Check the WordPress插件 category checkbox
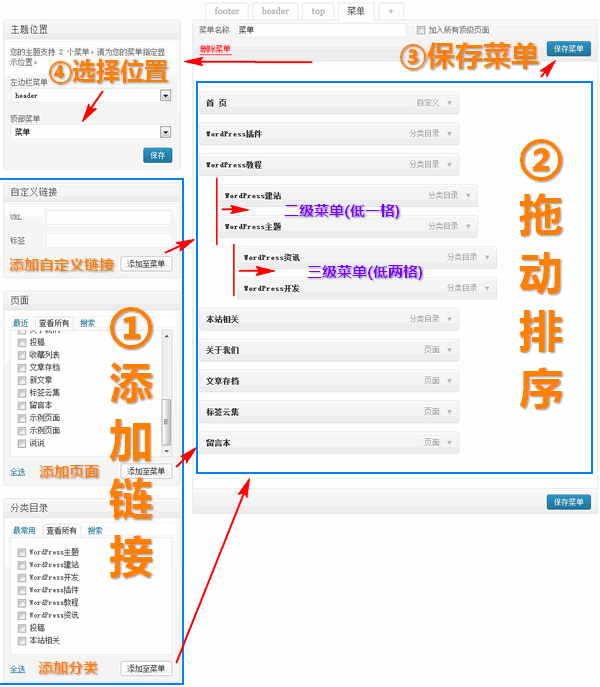The width and height of the screenshot is (600, 687). (21, 590)
